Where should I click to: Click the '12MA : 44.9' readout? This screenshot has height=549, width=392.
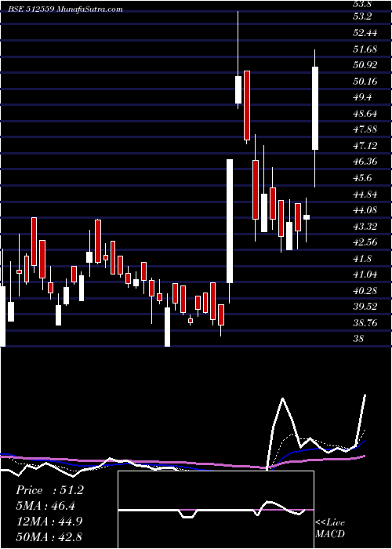pyautogui.click(x=49, y=522)
